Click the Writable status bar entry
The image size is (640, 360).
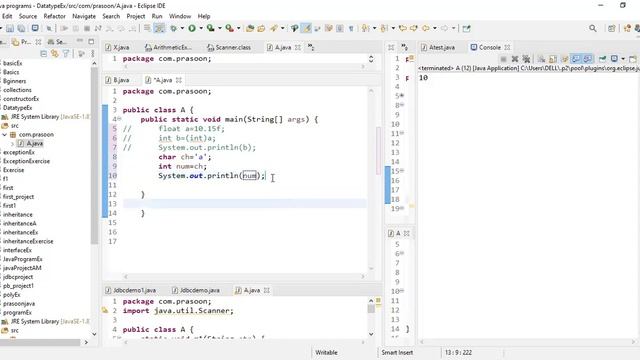(326, 352)
